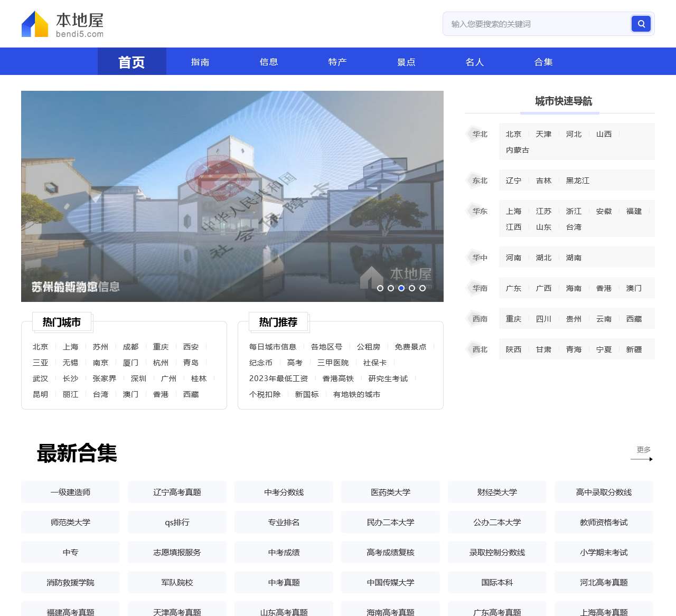The height and width of the screenshot is (616, 676).
Task: Select the second carousel slide dot
Action: pyautogui.click(x=391, y=288)
